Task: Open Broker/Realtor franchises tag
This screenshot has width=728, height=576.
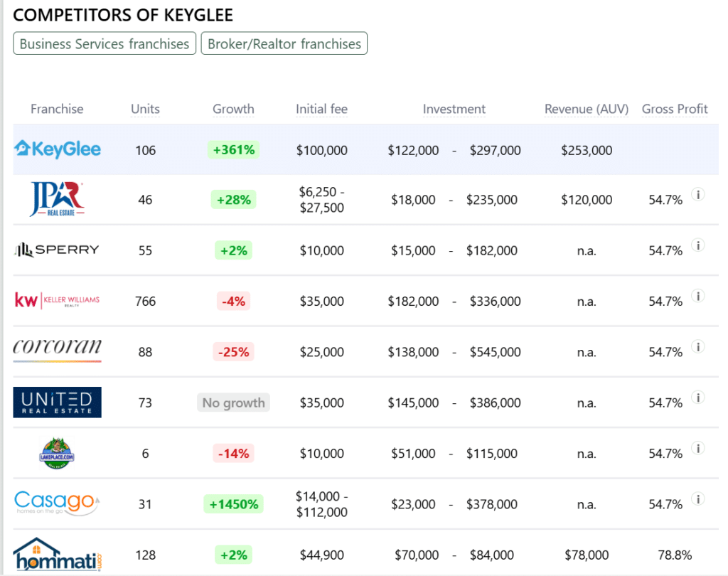Action: (284, 43)
